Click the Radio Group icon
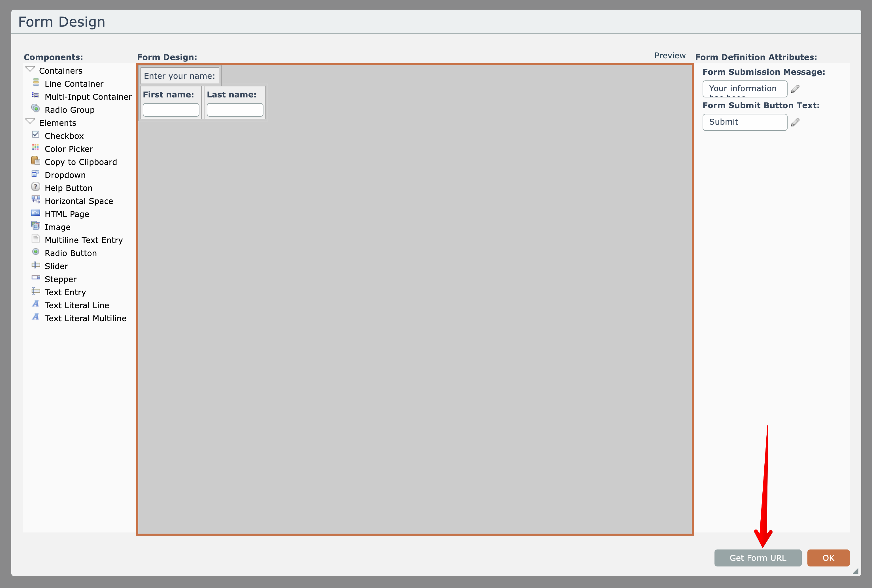The image size is (872, 588). tap(36, 108)
